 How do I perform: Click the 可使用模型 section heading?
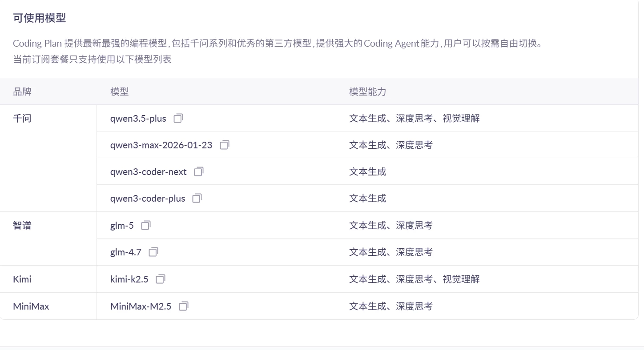[x=39, y=18]
